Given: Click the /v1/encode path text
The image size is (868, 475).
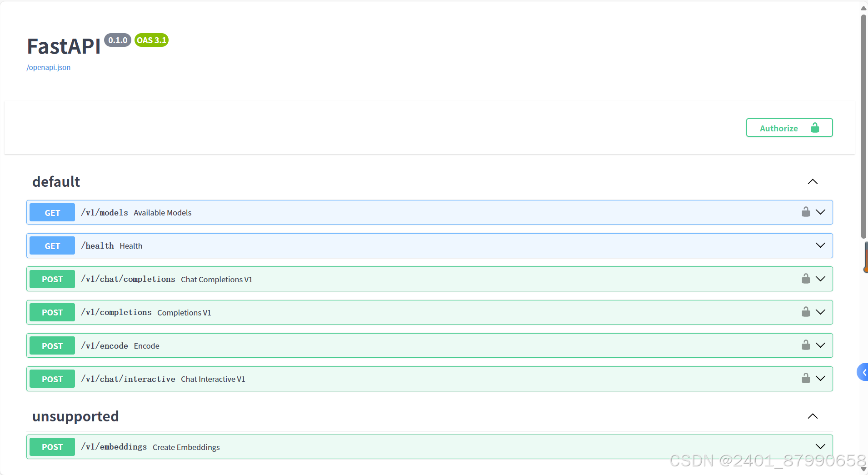Looking at the screenshot, I should tap(105, 345).
